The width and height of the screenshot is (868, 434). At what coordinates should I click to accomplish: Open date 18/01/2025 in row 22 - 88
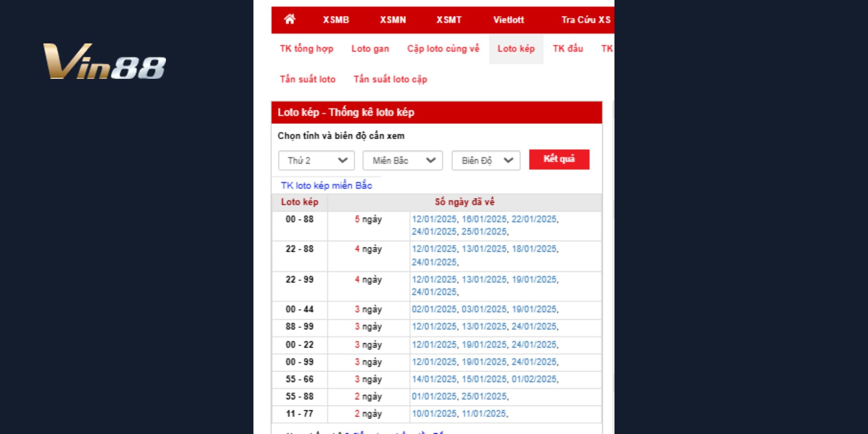pos(534,249)
